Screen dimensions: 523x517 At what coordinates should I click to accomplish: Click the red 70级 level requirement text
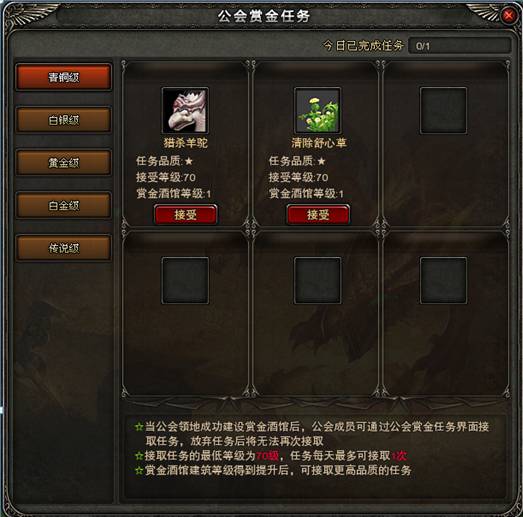[267, 456]
